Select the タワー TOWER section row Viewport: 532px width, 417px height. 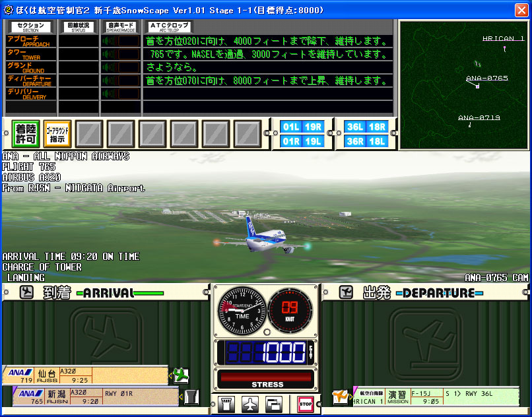pos(30,54)
